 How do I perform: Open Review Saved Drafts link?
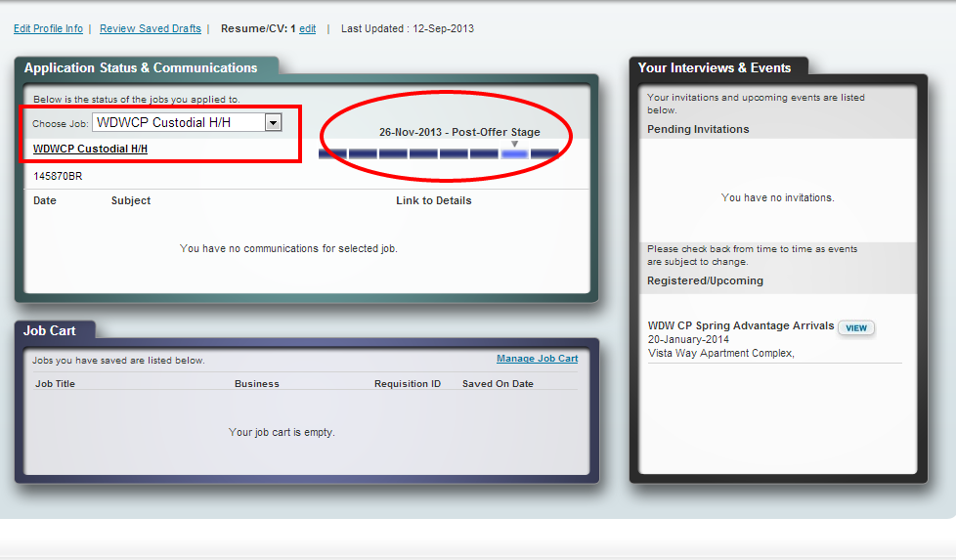click(150, 28)
